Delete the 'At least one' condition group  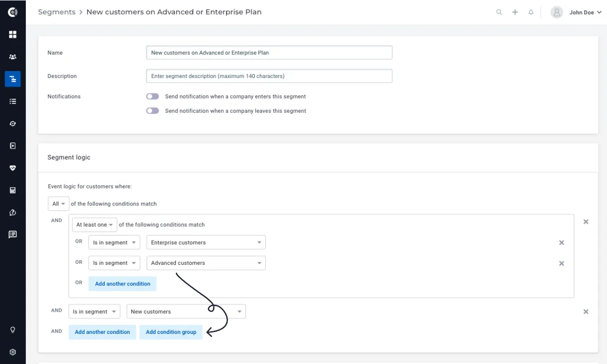(586, 222)
